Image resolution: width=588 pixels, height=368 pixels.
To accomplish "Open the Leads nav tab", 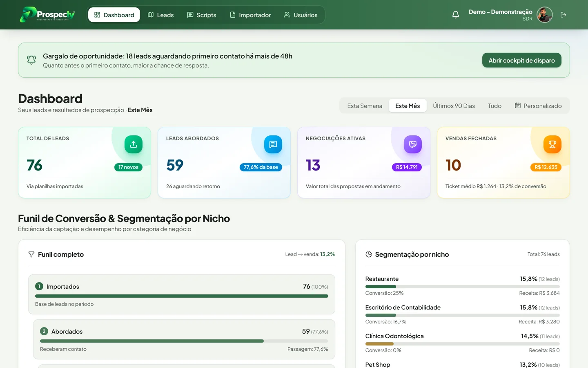I will tap(160, 15).
